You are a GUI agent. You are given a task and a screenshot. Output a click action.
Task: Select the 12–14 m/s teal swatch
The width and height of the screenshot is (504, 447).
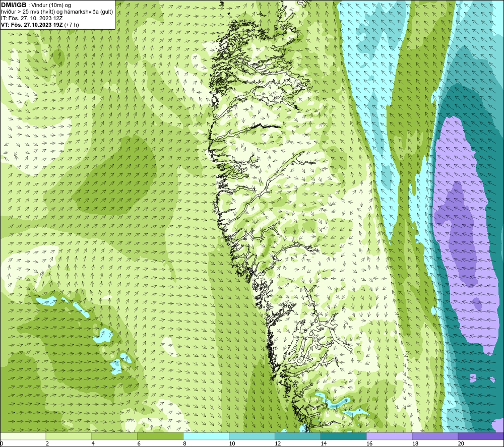click(x=298, y=436)
